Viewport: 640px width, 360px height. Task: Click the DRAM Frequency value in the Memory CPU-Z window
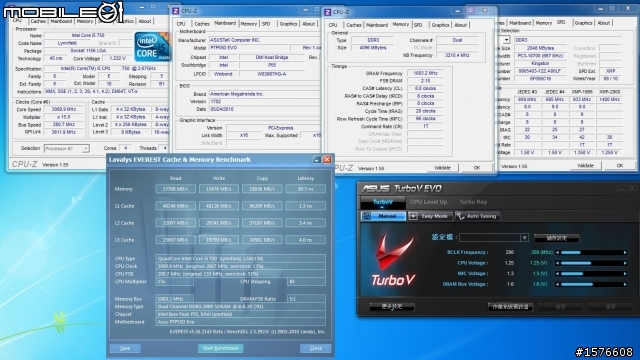coord(425,73)
